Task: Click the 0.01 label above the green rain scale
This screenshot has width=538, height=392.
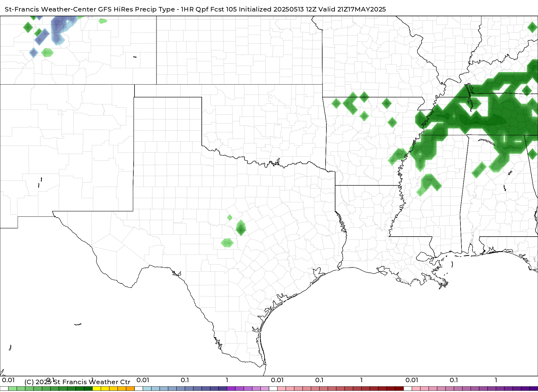Action: [8, 380]
